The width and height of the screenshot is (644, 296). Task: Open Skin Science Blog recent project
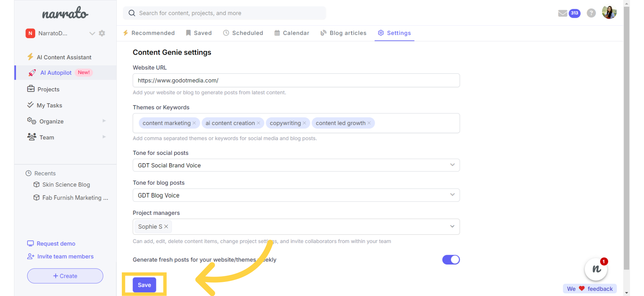[66, 185]
